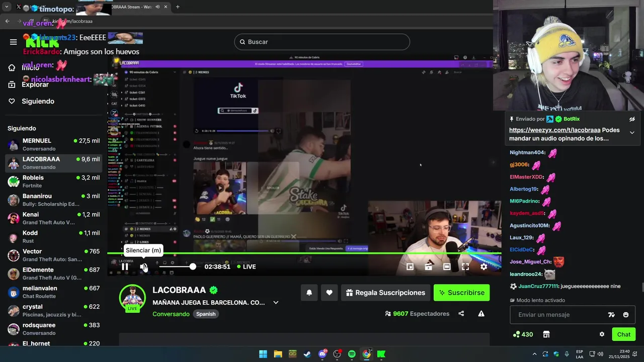Open chat settings gear icon

[602, 334]
